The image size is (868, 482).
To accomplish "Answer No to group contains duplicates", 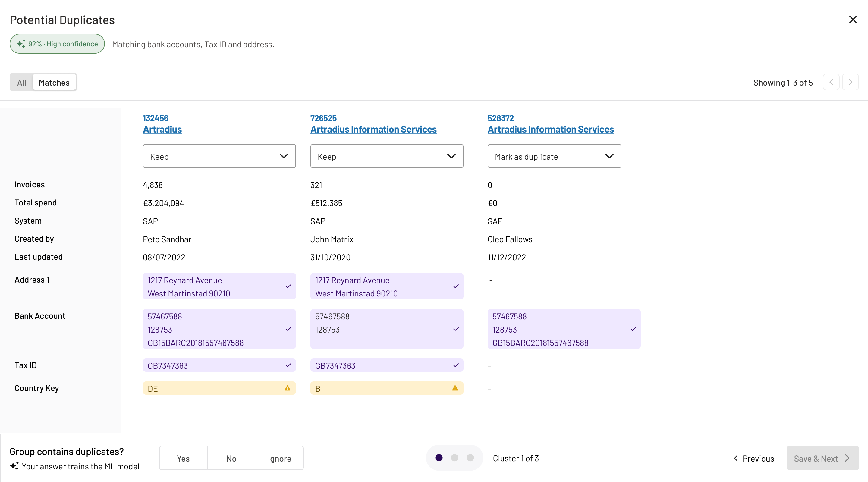I will click(231, 458).
